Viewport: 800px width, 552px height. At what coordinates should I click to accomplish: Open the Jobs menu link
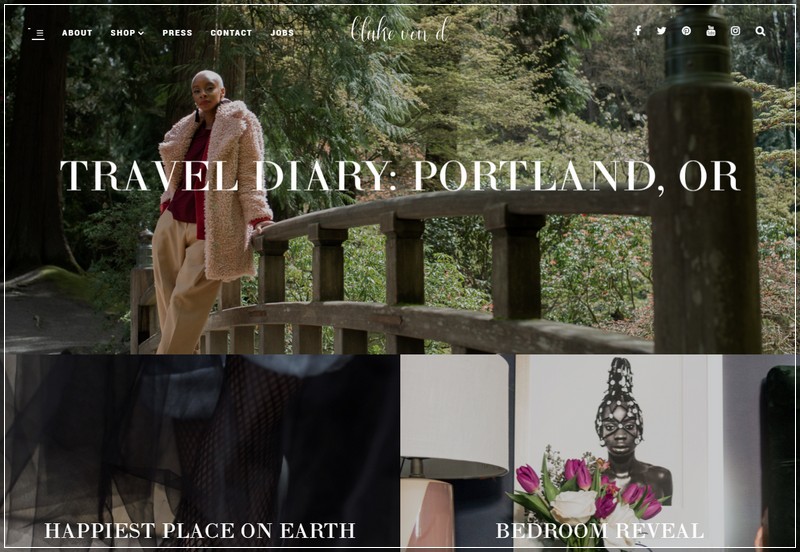point(282,33)
